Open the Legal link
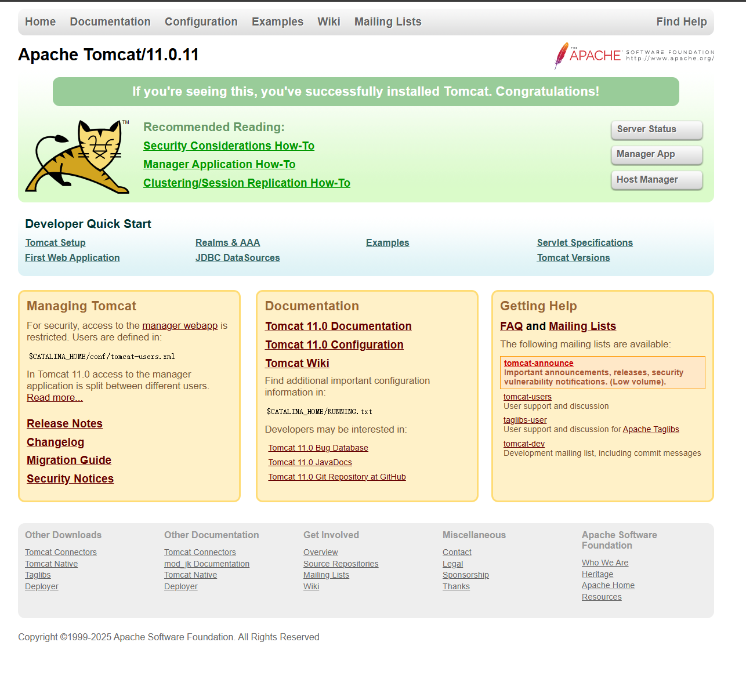The image size is (746, 700). (x=452, y=564)
